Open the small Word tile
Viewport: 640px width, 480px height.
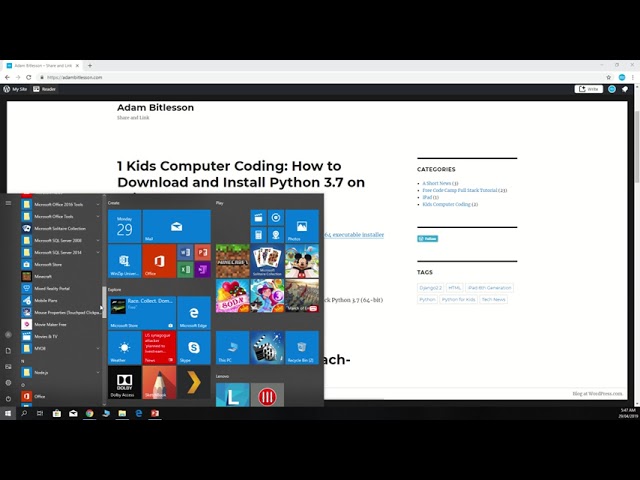coord(185,252)
